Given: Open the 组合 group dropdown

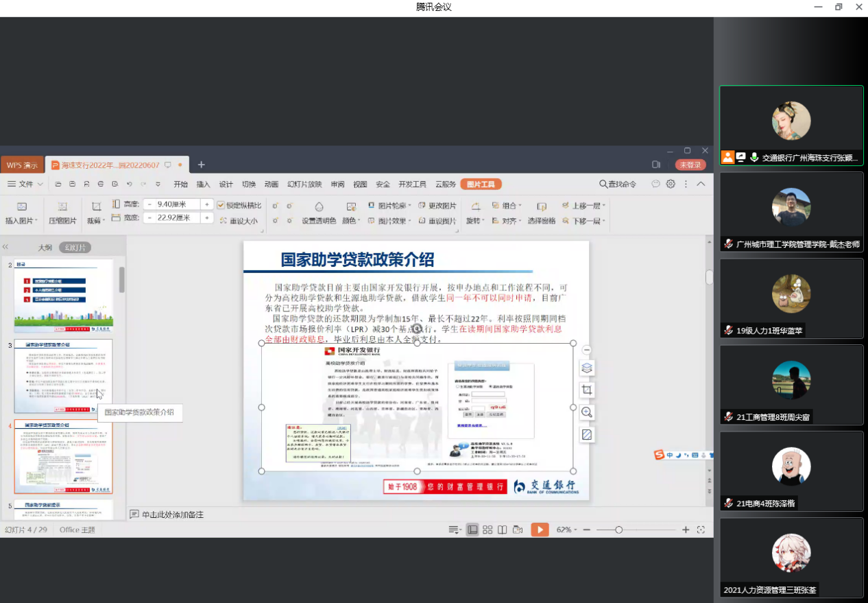Looking at the screenshot, I should [508, 205].
